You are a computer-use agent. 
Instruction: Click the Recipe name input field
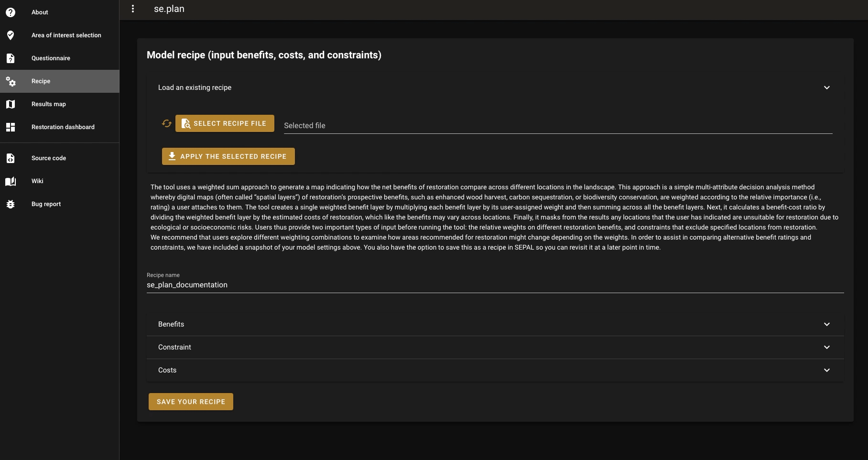[x=495, y=285]
